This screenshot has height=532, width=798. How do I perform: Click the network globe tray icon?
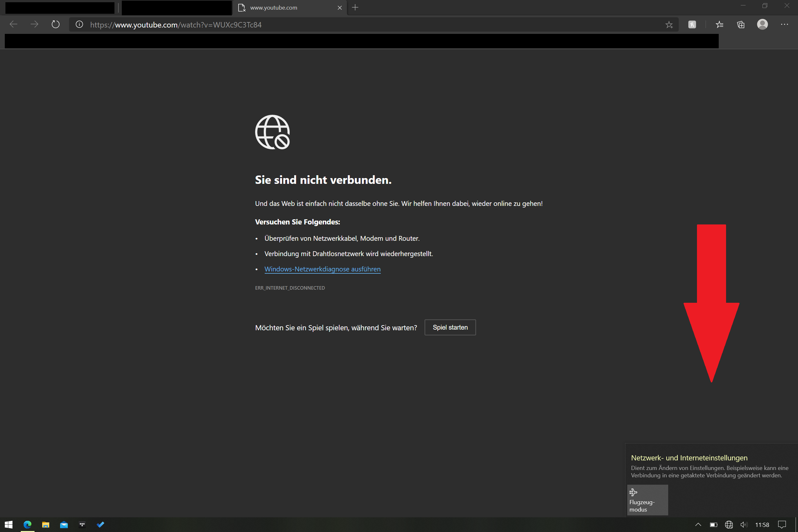(x=728, y=525)
